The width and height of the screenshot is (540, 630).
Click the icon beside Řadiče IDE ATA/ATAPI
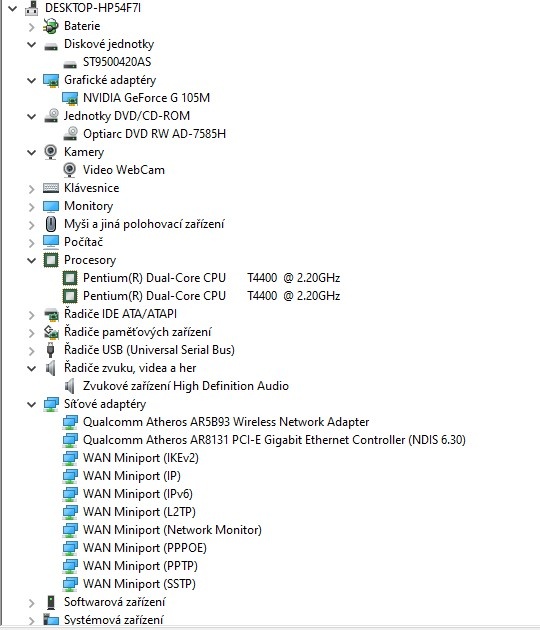(51, 314)
